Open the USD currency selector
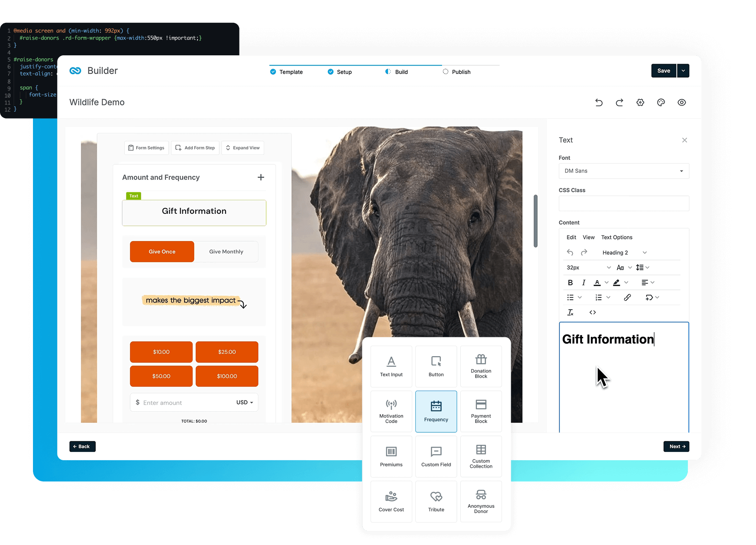 (244, 402)
